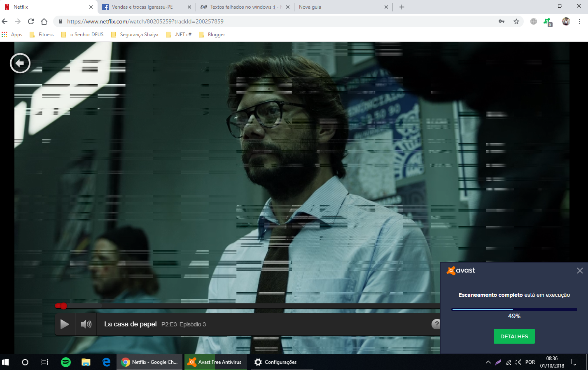Screen dimensions: 588x370
Task: Click the purple feather tray icon
Action: tap(498, 362)
